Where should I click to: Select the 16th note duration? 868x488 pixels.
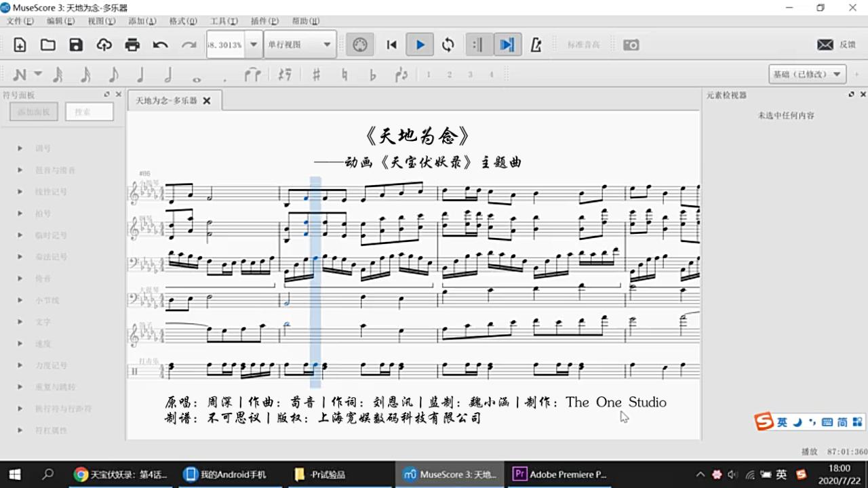click(85, 75)
